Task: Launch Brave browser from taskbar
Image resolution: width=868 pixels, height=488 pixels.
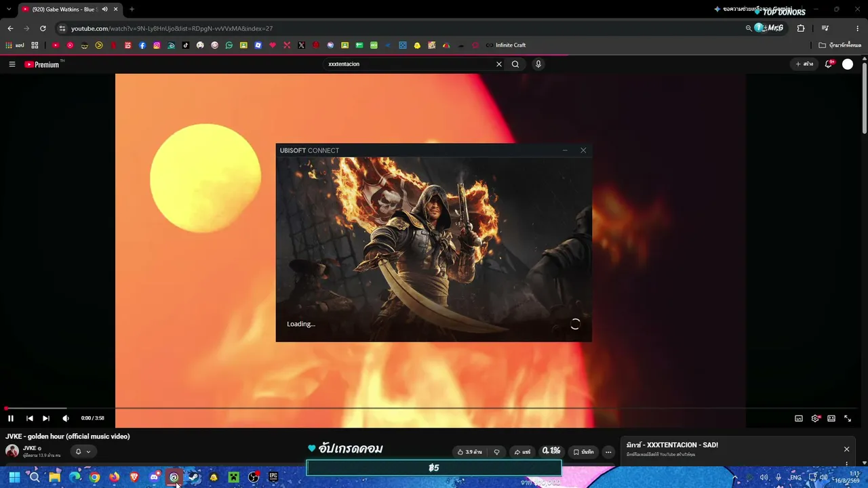Action: [x=134, y=477]
